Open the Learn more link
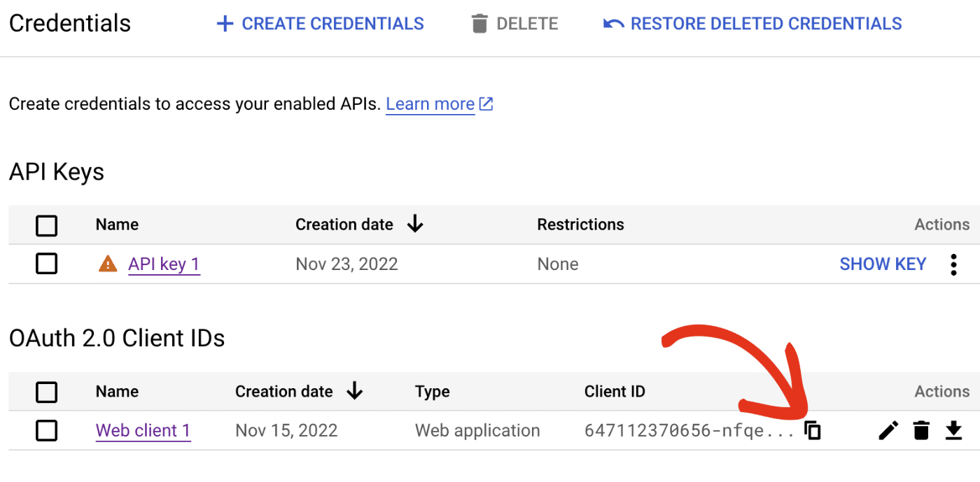 tap(430, 104)
